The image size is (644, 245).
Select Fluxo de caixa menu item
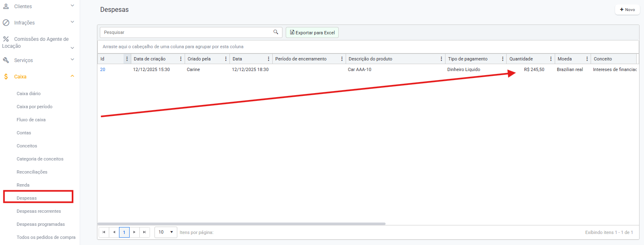pos(31,120)
